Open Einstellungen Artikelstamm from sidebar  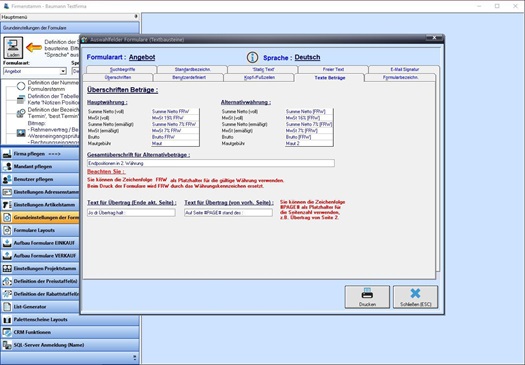[40, 205]
